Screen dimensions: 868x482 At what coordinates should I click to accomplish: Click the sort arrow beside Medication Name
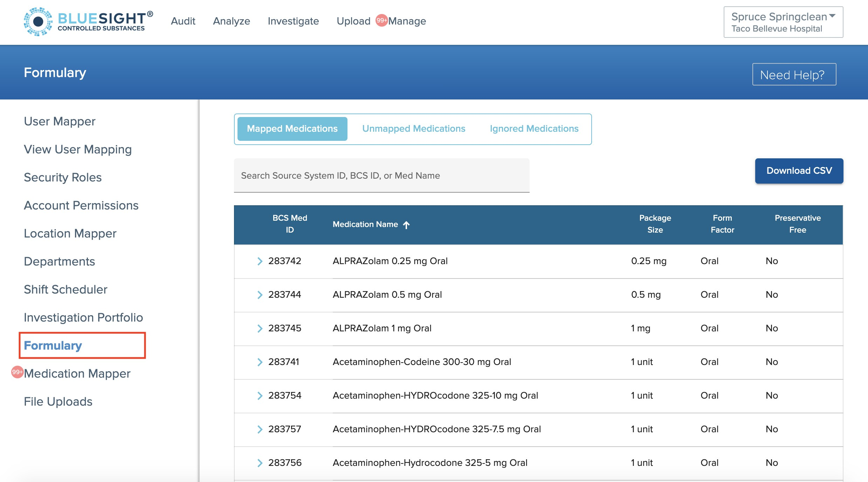[406, 225]
